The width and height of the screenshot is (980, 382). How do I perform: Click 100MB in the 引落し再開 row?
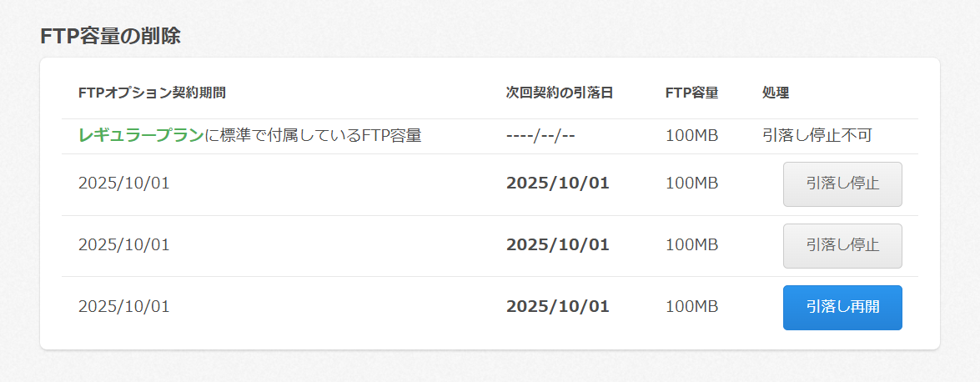pos(691,307)
